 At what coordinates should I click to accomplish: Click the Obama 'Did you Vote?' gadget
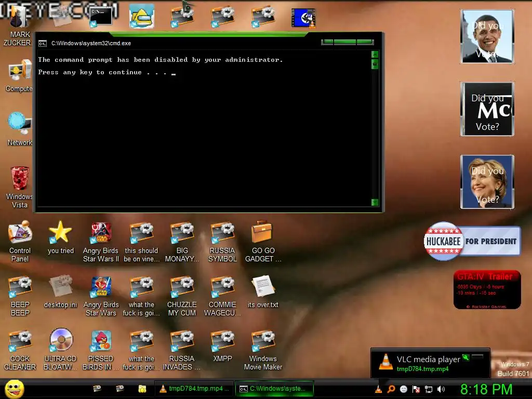point(487,36)
